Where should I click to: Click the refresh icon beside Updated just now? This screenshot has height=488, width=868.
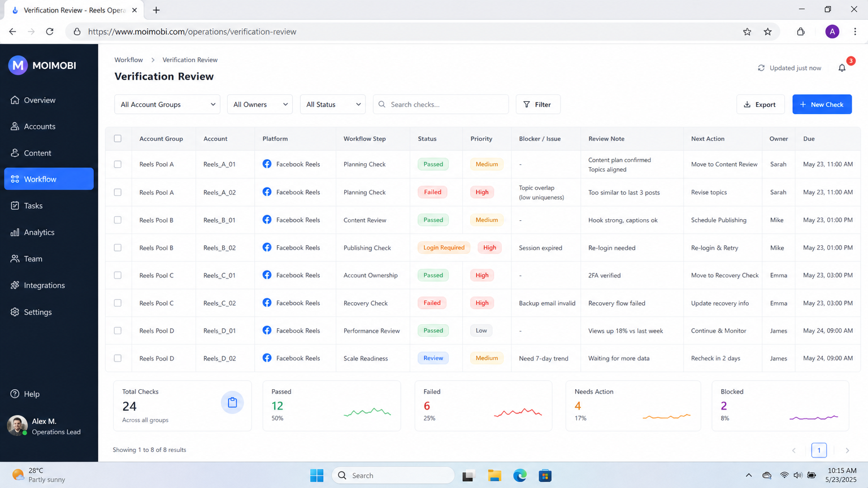pos(761,68)
